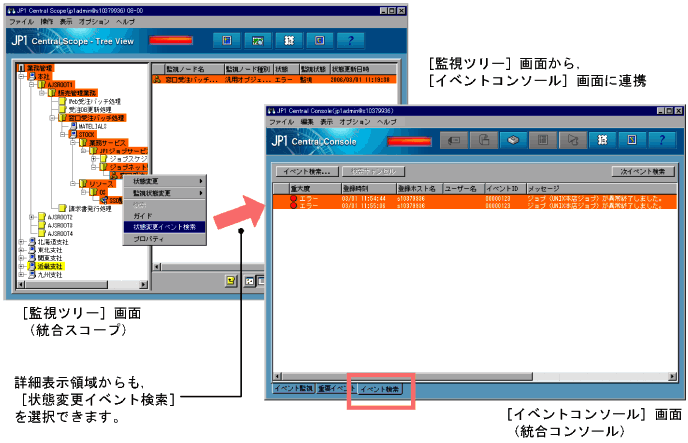This screenshot has width=688, height=443.
Task: Click the 業務管理 root node icon
Action: [x=21, y=68]
